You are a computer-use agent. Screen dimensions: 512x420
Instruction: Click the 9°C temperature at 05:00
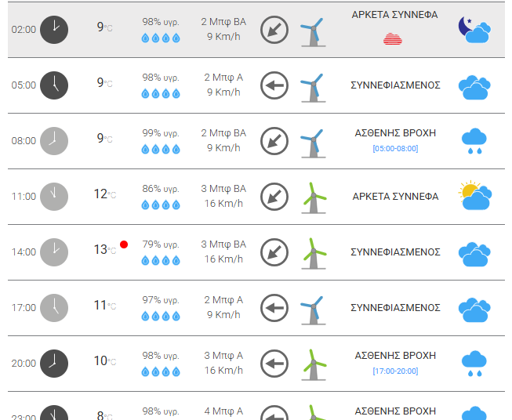[x=104, y=82]
